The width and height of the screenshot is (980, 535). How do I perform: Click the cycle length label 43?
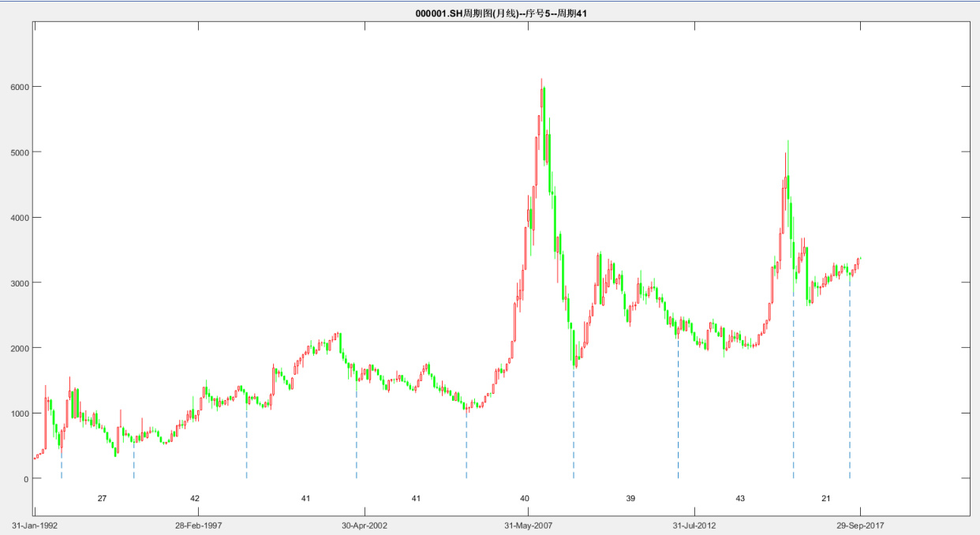740,499
